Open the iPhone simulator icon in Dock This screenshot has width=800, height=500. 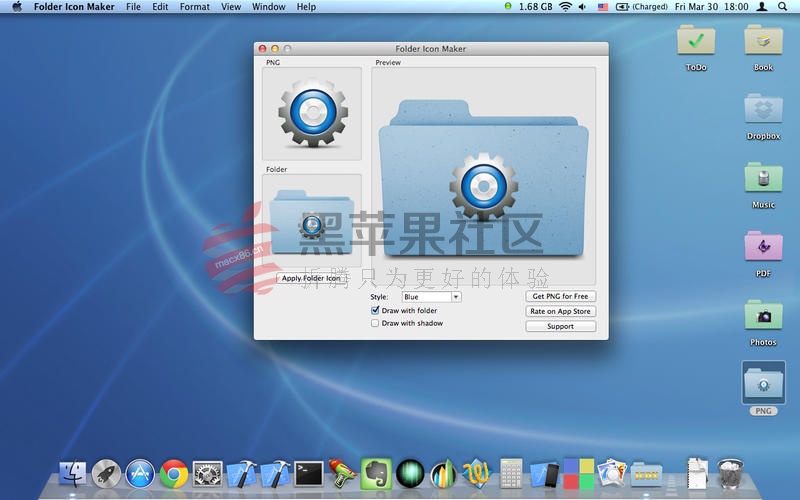[544, 473]
